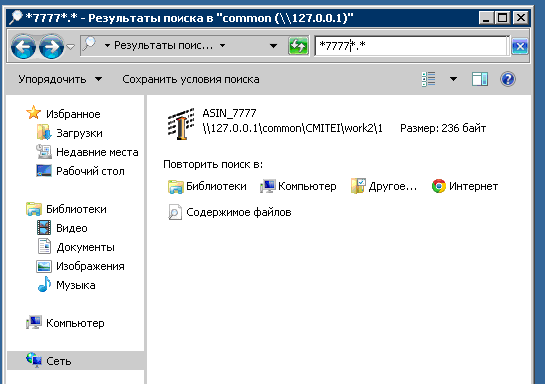This screenshot has width=545, height=384.
Task: Click in the search field containing *7777*.*
Action: click(x=412, y=46)
